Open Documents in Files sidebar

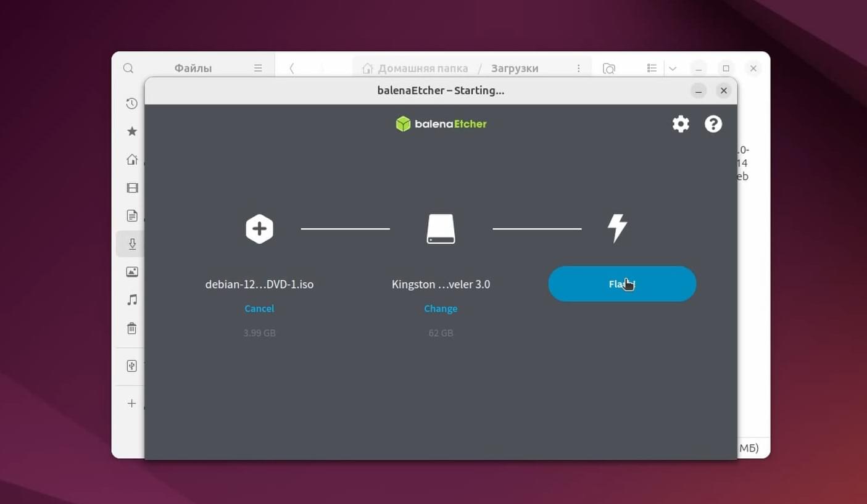tap(131, 216)
